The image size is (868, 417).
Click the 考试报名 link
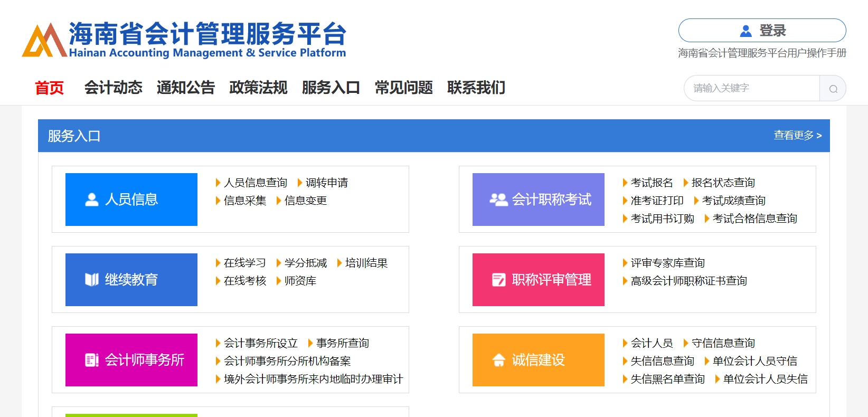click(x=652, y=183)
